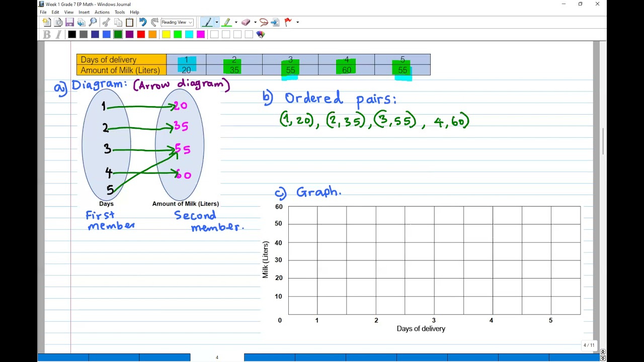Pick the red ink color
The height and width of the screenshot is (362, 644).
coord(141,34)
